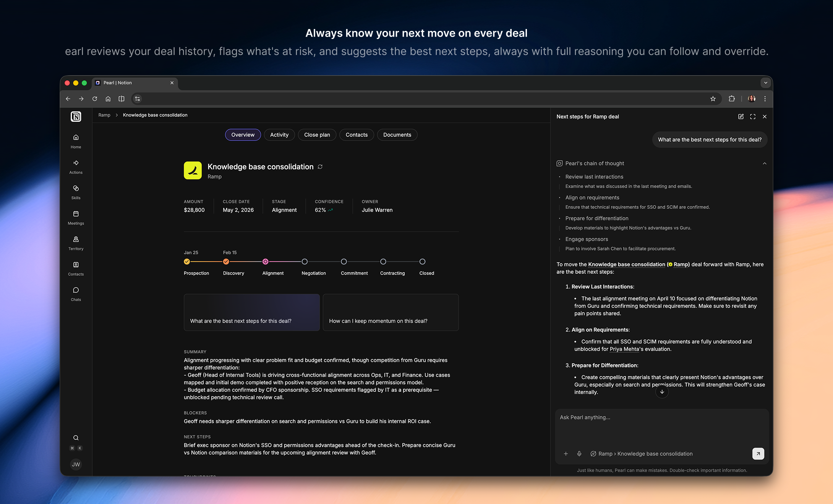This screenshot has width=833, height=504.
Task: Open Knowledge base consolidation link in chat
Action: click(x=626, y=264)
